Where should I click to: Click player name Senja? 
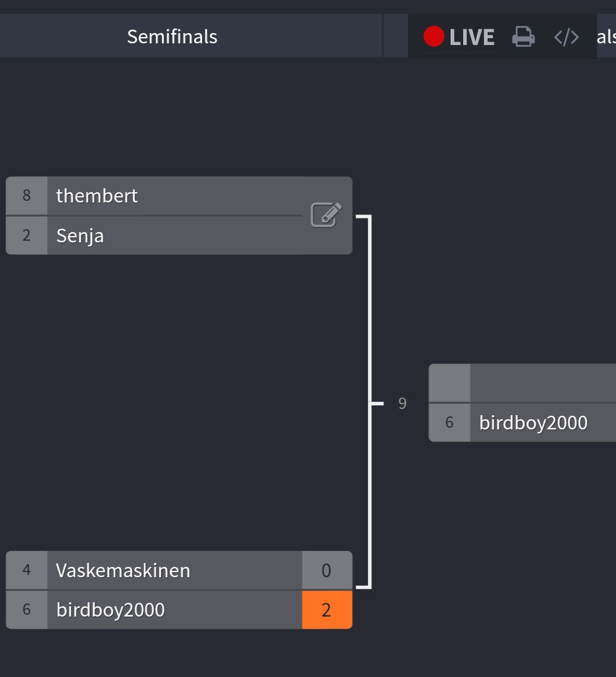80,236
